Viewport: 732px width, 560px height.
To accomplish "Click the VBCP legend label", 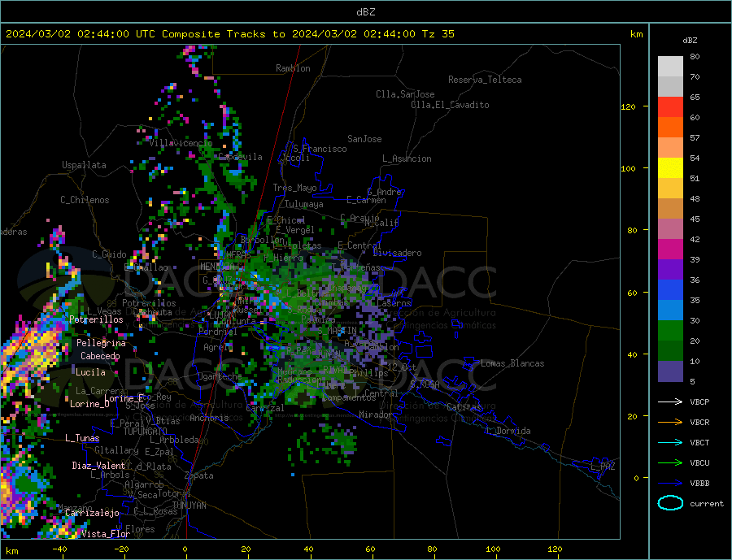I will click(x=699, y=402).
